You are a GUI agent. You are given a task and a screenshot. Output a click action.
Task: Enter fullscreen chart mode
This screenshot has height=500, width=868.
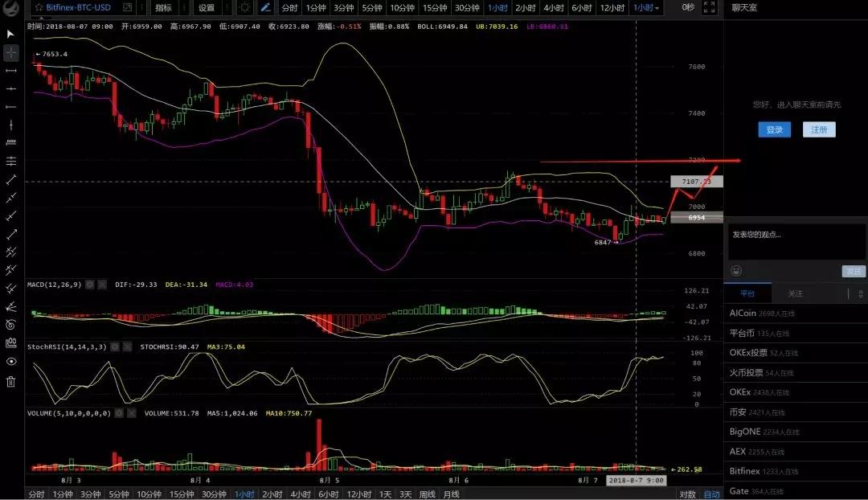click(709, 8)
